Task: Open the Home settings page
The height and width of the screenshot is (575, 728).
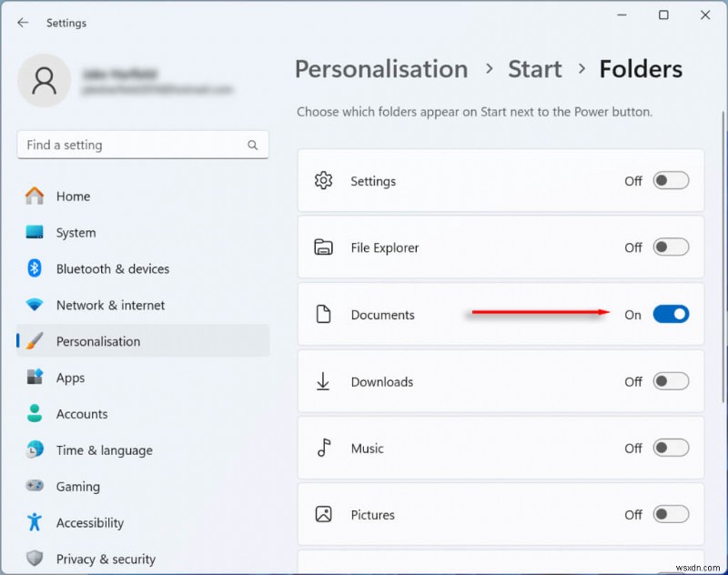Action: click(x=143, y=197)
